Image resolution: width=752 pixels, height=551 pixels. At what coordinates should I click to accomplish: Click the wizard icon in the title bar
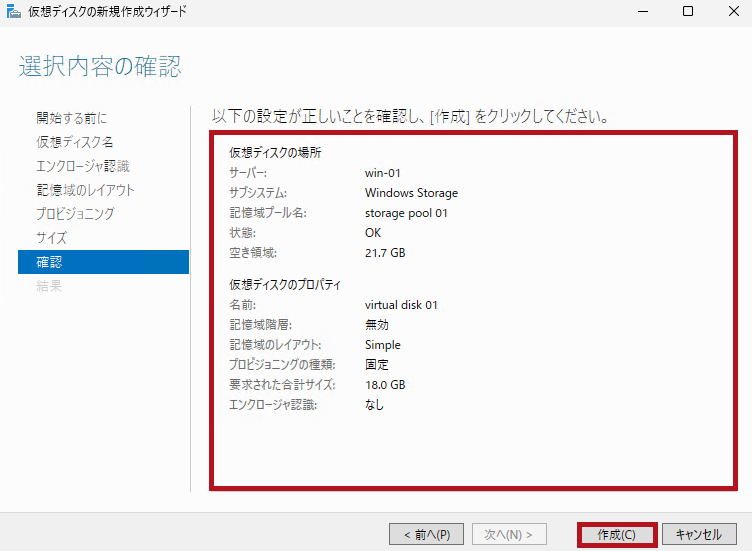pyautogui.click(x=13, y=12)
